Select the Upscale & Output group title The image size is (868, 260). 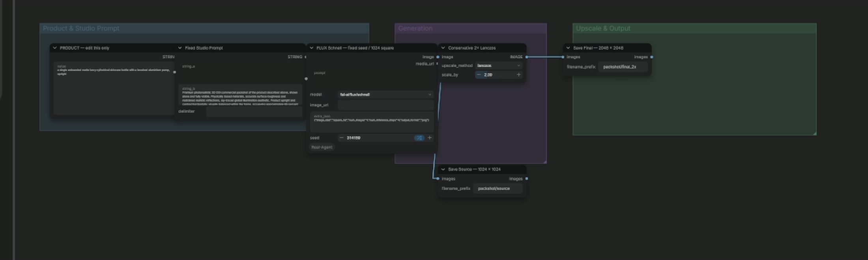[603, 28]
